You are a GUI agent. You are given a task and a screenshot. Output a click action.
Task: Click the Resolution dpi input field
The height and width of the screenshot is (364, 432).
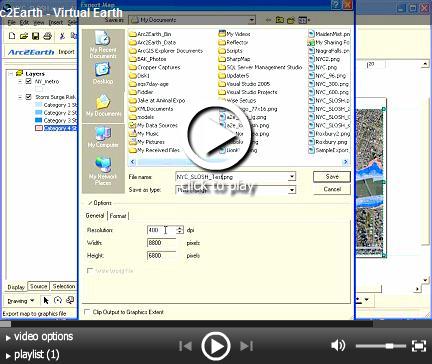(x=161, y=230)
